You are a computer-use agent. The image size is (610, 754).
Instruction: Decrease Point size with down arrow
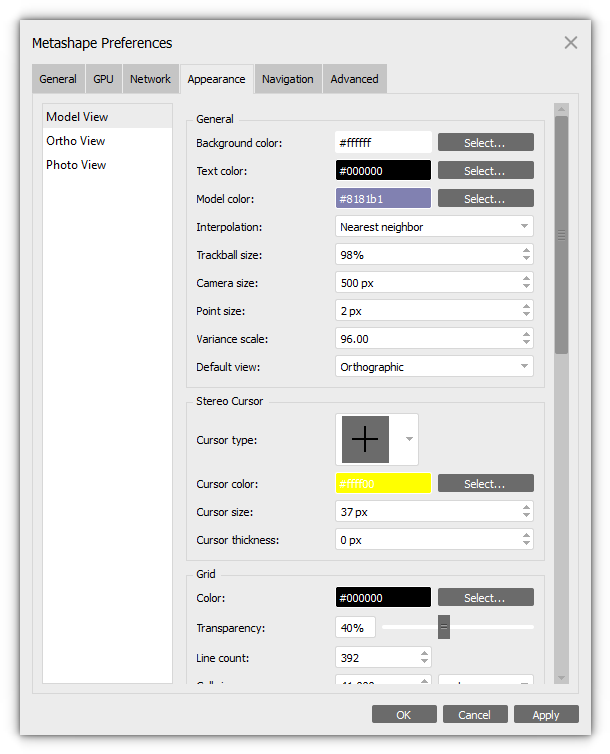click(x=526, y=314)
